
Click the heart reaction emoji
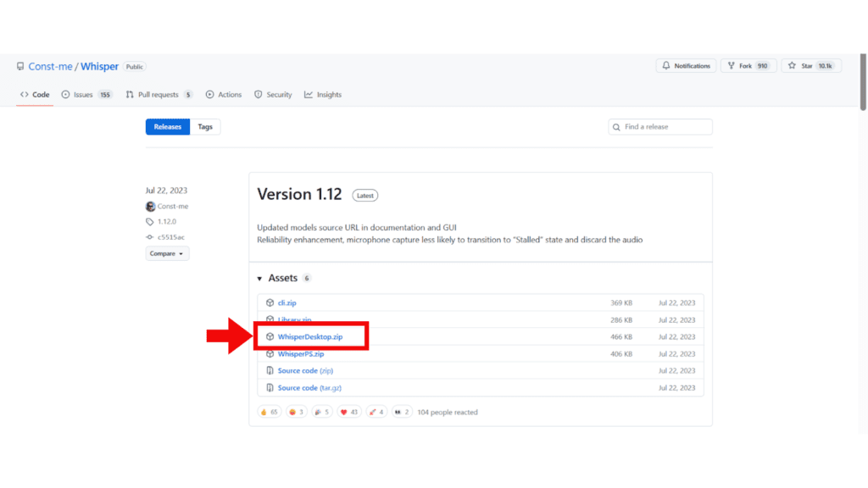point(344,412)
